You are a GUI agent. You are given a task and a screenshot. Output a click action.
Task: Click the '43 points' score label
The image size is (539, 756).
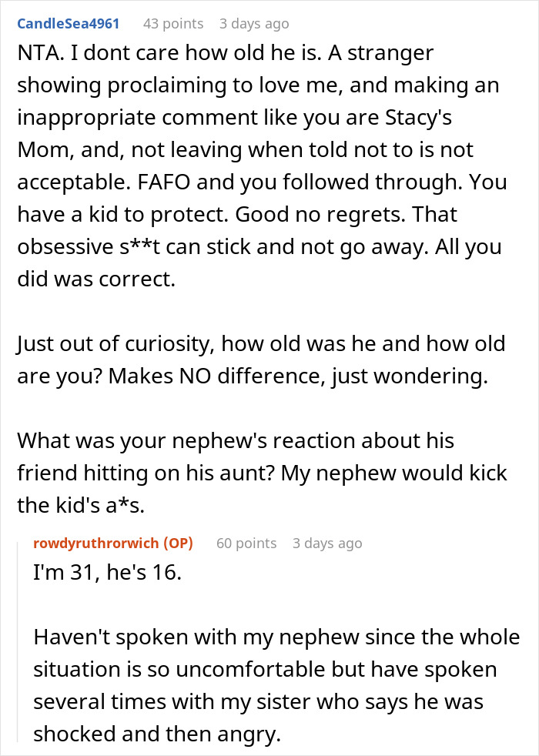(173, 23)
